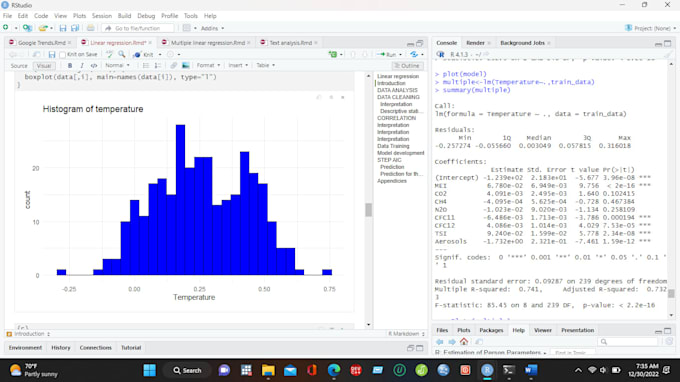The image size is (680, 382).
Task: Open File Explorer from taskbar
Action: [268, 370]
